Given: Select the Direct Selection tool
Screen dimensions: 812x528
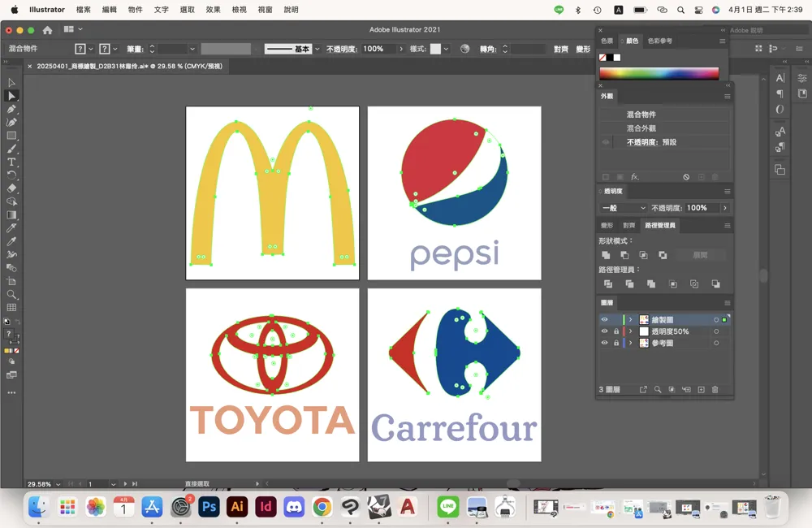Looking at the screenshot, I should (x=11, y=96).
